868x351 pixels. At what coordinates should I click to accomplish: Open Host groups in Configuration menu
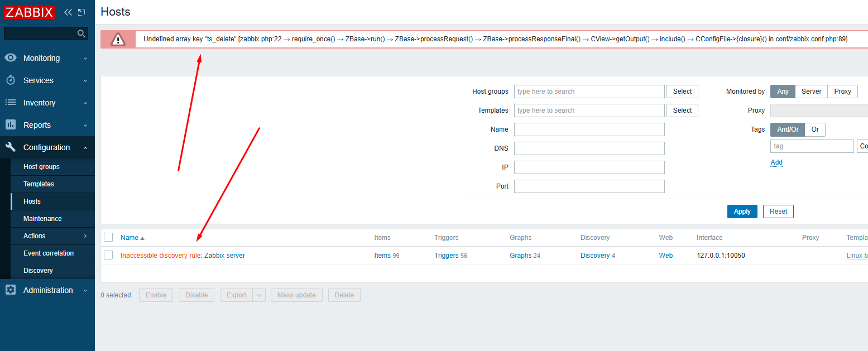(41, 167)
